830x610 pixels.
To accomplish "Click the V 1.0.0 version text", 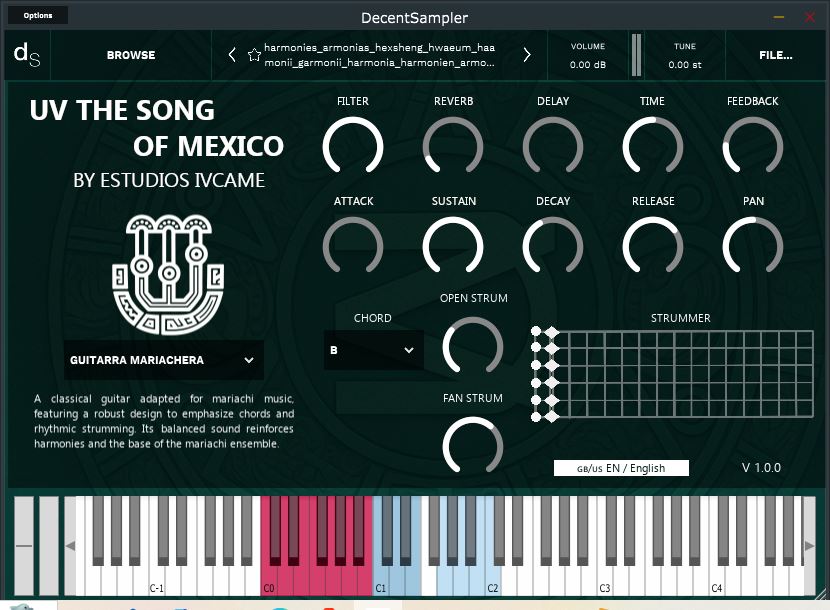I will [761, 468].
